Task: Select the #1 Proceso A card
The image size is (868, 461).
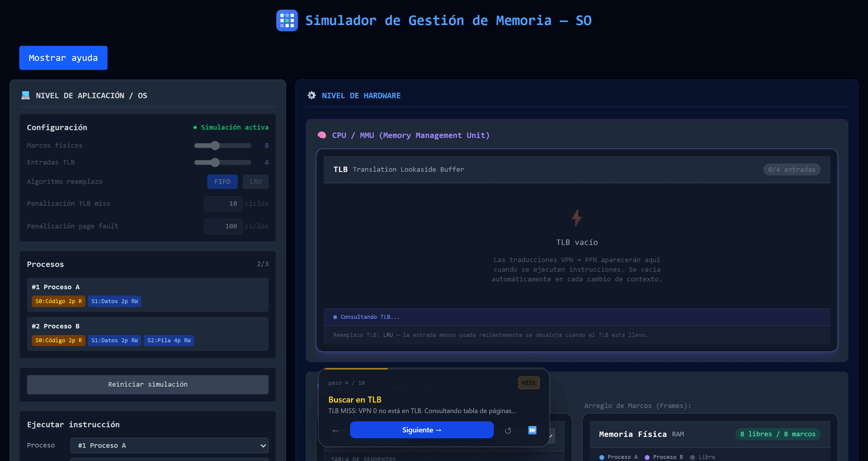Action: pyautogui.click(x=148, y=295)
